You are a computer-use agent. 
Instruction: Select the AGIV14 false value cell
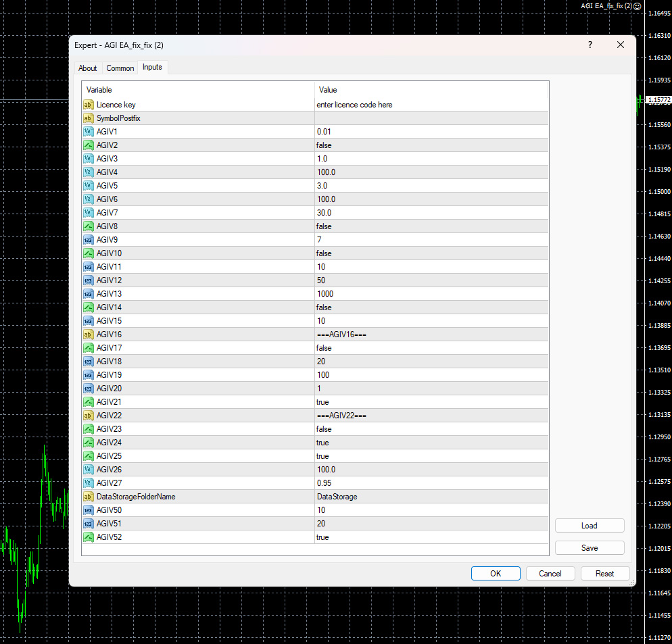tap(431, 307)
